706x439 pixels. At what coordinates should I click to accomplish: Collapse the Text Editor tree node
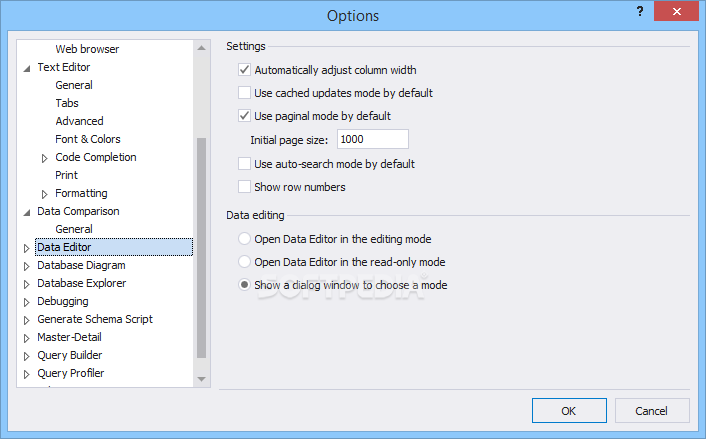tap(27, 68)
